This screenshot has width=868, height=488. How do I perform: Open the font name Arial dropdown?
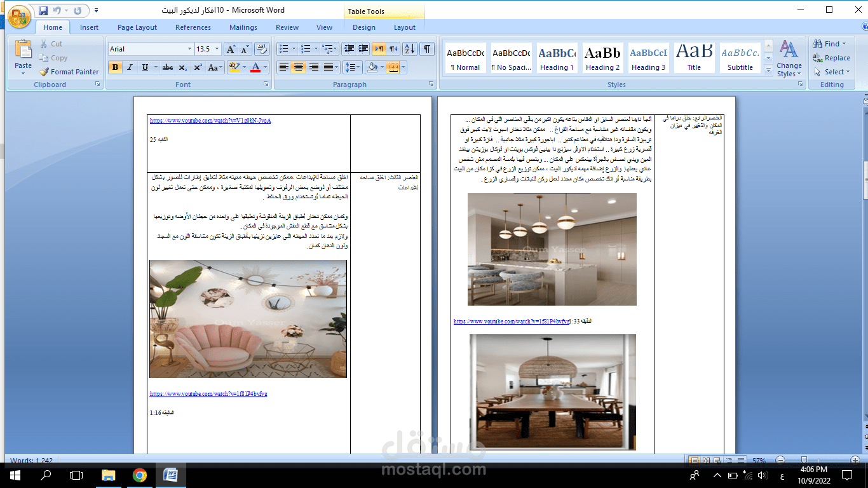[x=189, y=49]
